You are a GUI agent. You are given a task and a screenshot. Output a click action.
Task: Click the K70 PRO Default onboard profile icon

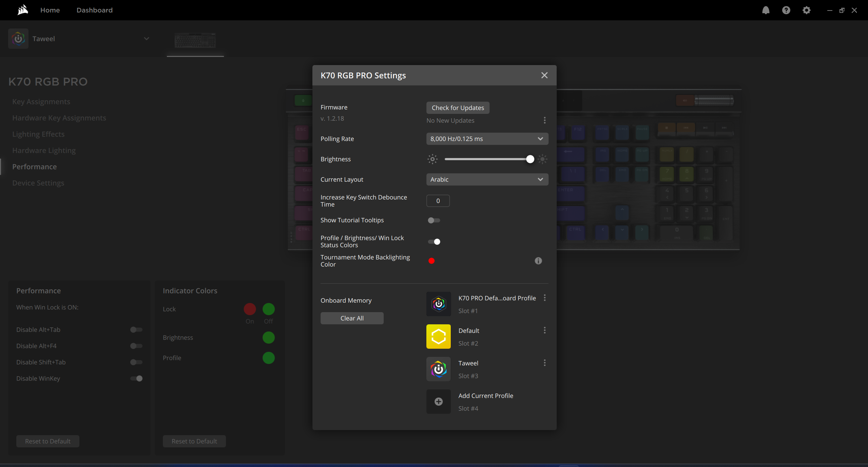439,304
